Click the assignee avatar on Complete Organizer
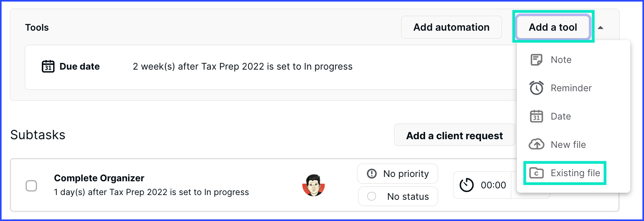Viewport: 644px width, 221px height. [x=313, y=185]
